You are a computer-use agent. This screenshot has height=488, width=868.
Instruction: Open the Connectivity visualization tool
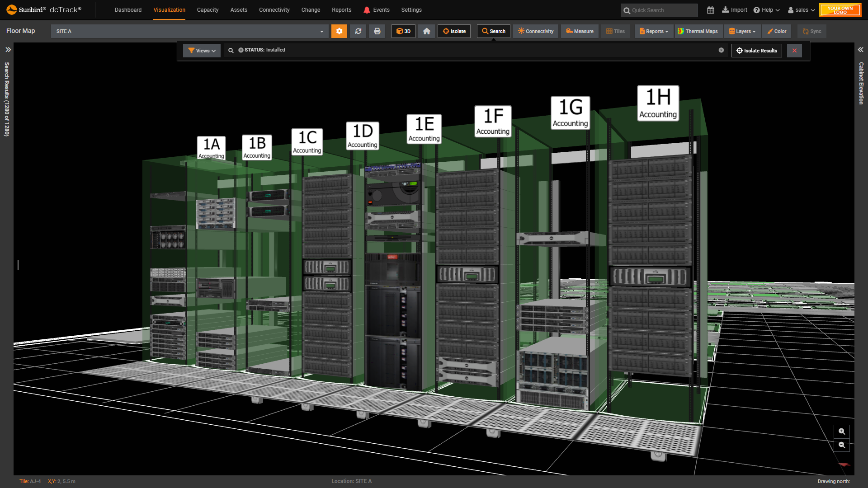click(535, 31)
